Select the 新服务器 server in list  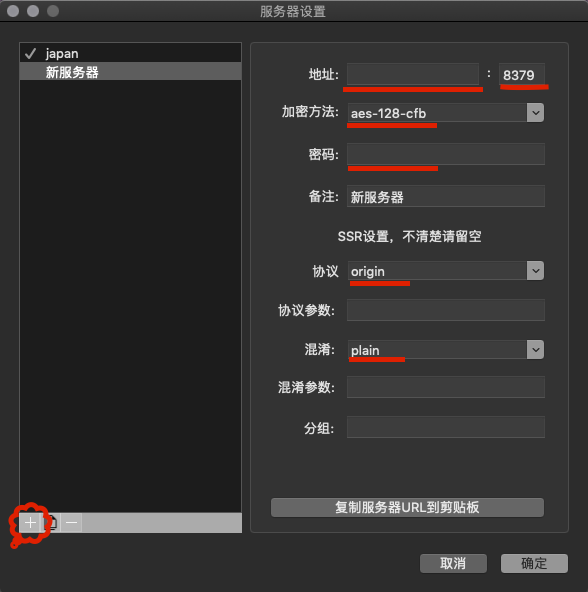click(131, 71)
